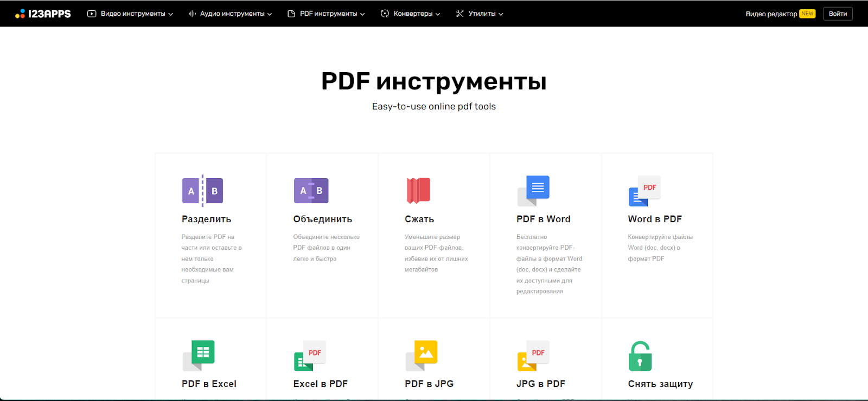This screenshot has width=868, height=401.
Task: Open the Объединить tool title
Action: pos(323,219)
